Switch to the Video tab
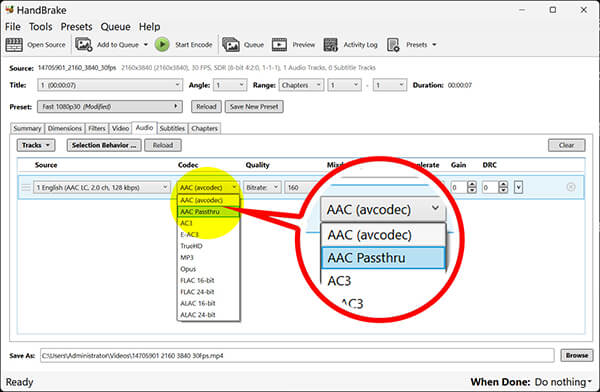The width and height of the screenshot is (600, 392). click(x=120, y=128)
